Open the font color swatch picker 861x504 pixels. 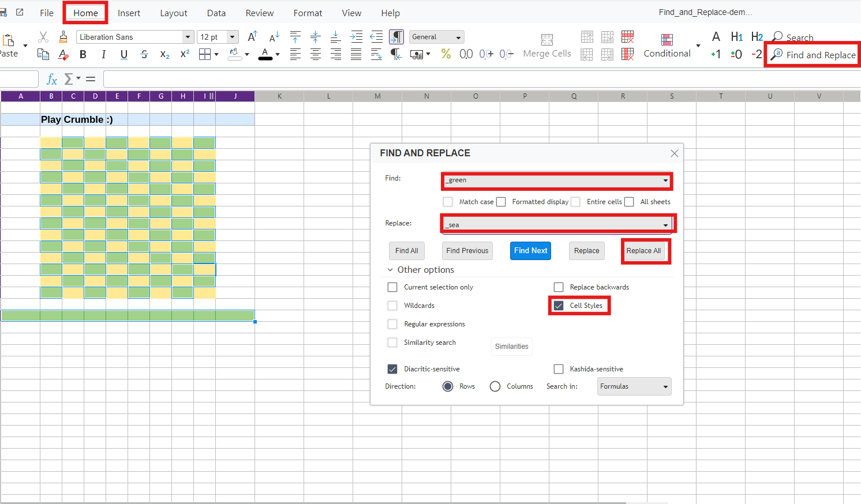point(278,54)
